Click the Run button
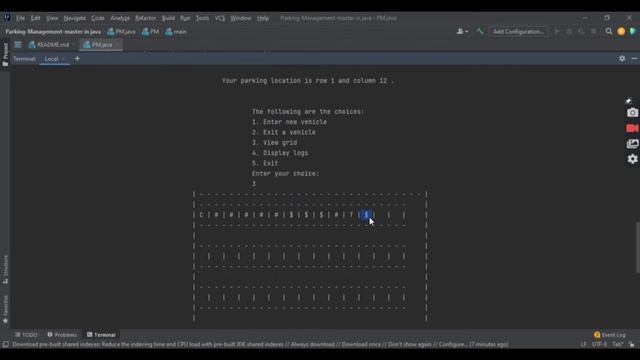This screenshot has width=640, height=360. pyautogui.click(x=557, y=31)
